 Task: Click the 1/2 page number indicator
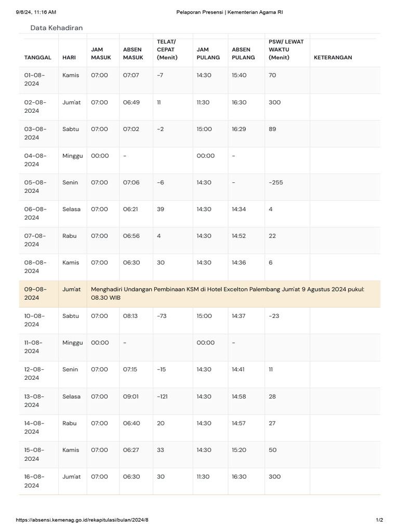click(x=379, y=520)
